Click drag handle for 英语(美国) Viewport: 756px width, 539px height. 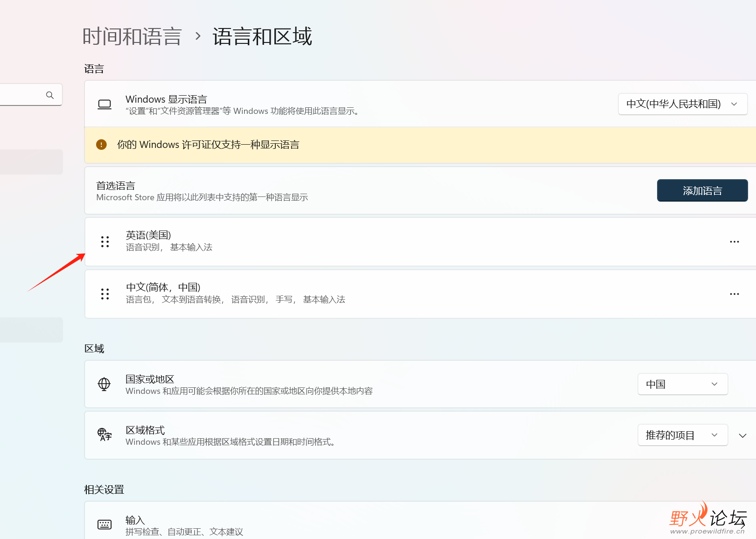[x=105, y=242]
